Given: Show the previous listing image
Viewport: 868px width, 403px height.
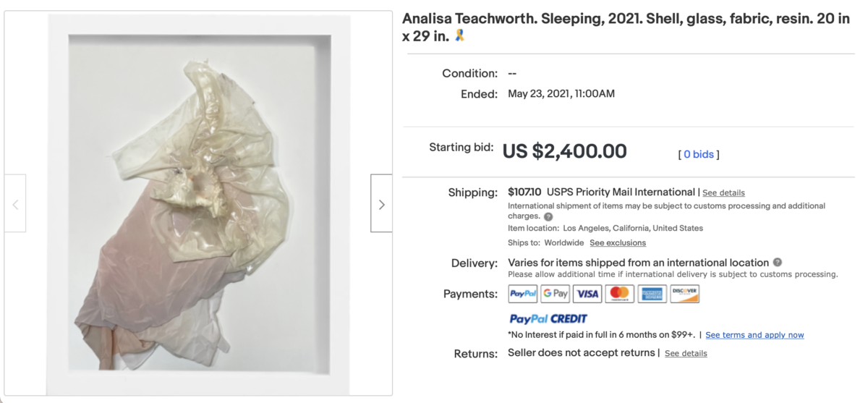Looking at the screenshot, I should pyautogui.click(x=15, y=203).
